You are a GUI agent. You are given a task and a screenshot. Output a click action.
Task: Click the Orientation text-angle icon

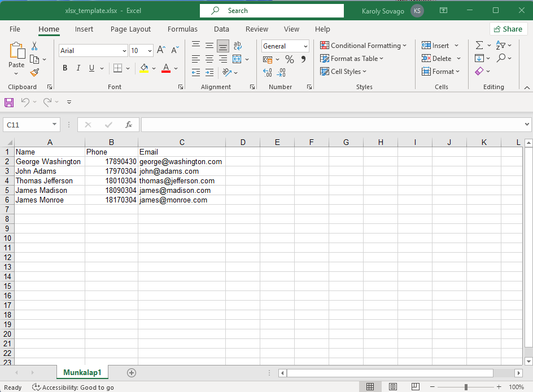227,72
